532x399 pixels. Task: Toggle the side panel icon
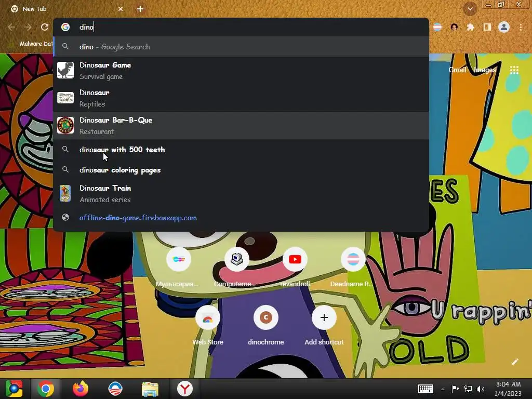(x=487, y=27)
